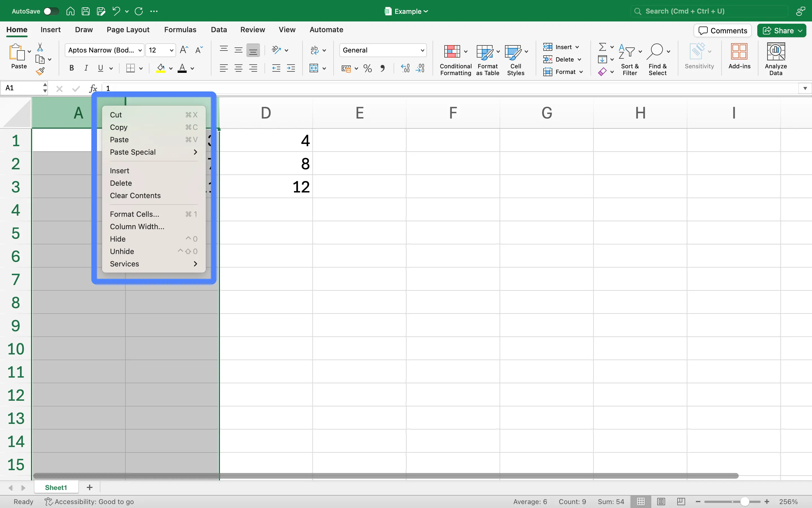This screenshot has width=812, height=508.
Task: Click Increase Decimal icon
Action: click(x=405, y=69)
